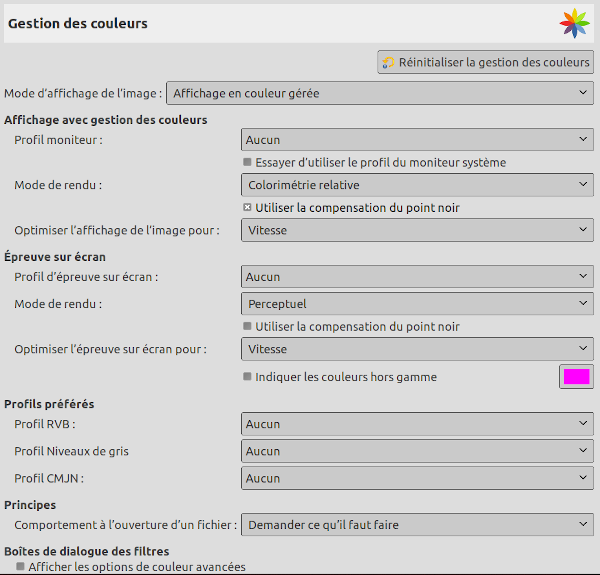This screenshot has height=575, width=600.
Task: Click the Profil moniteur label
Action: (59, 140)
